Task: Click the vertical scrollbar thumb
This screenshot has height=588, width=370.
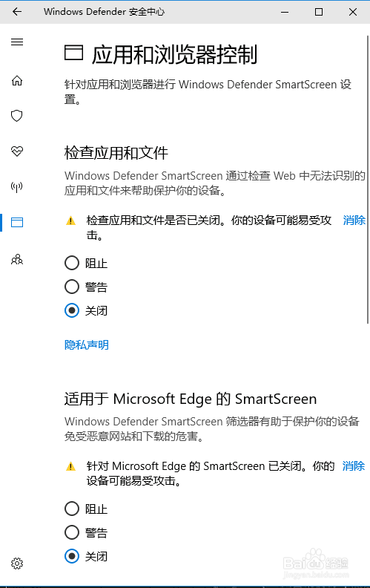Action: (367, 179)
